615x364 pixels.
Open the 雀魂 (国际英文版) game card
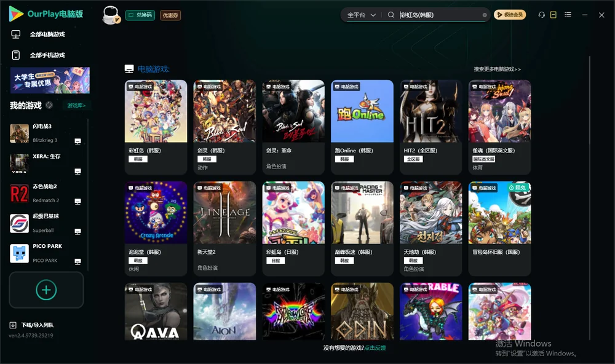[499, 127]
